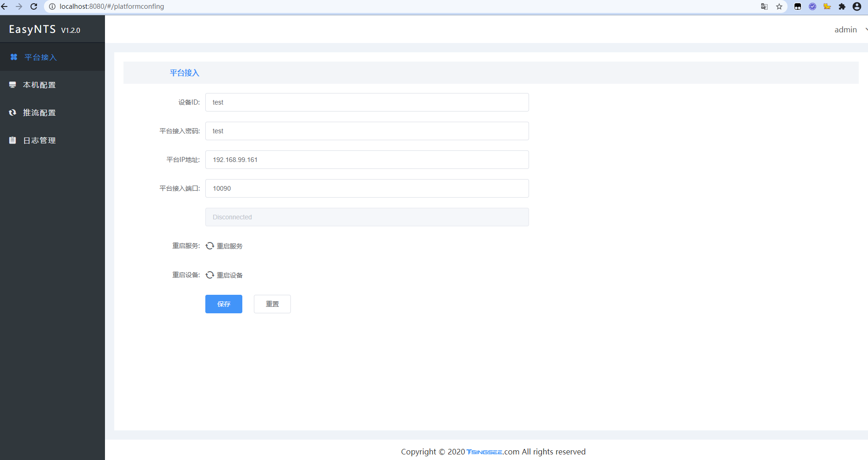Open the extensions puzzle icon

click(x=842, y=6)
